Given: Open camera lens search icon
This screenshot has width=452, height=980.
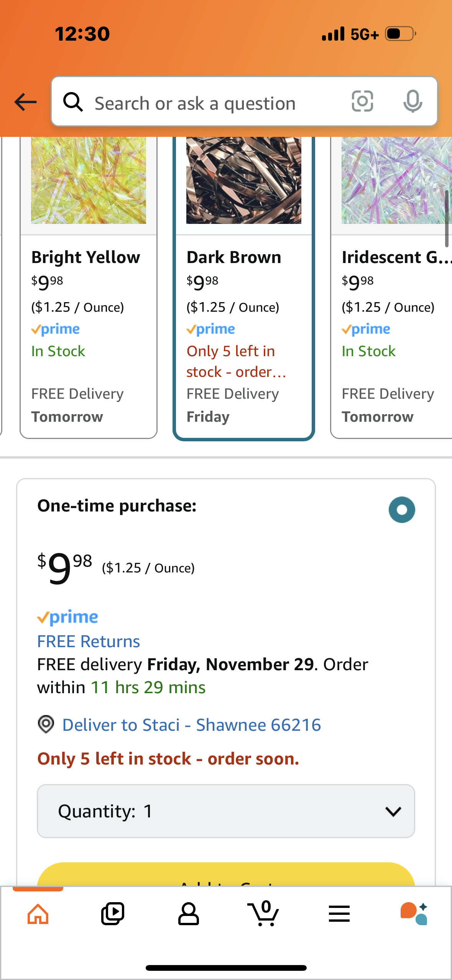Looking at the screenshot, I should (x=362, y=102).
